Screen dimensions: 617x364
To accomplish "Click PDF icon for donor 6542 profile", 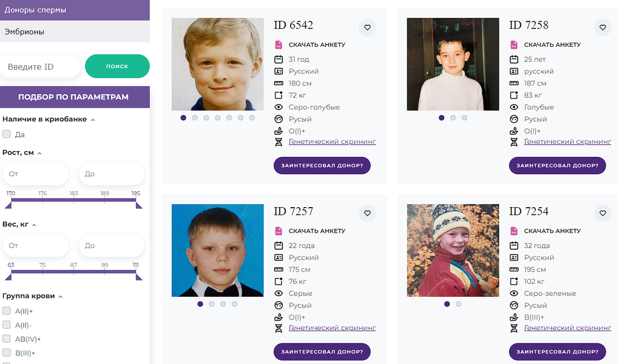I will point(279,45).
